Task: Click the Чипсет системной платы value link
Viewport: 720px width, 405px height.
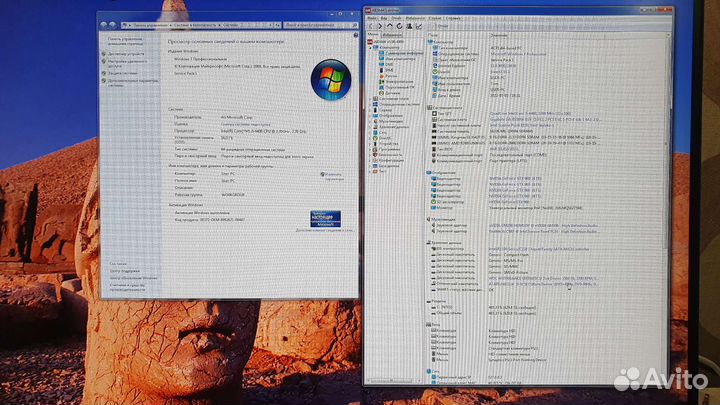Action: tap(522, 125)
